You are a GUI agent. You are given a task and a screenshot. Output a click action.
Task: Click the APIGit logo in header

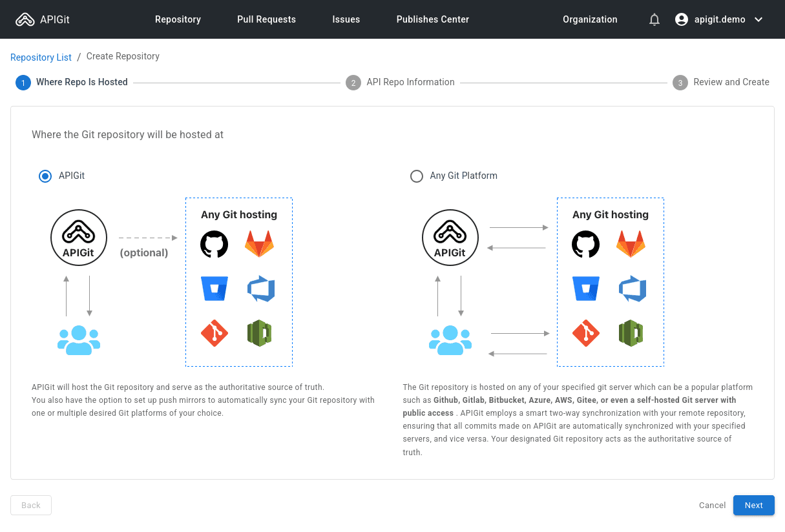pos(43,19)
